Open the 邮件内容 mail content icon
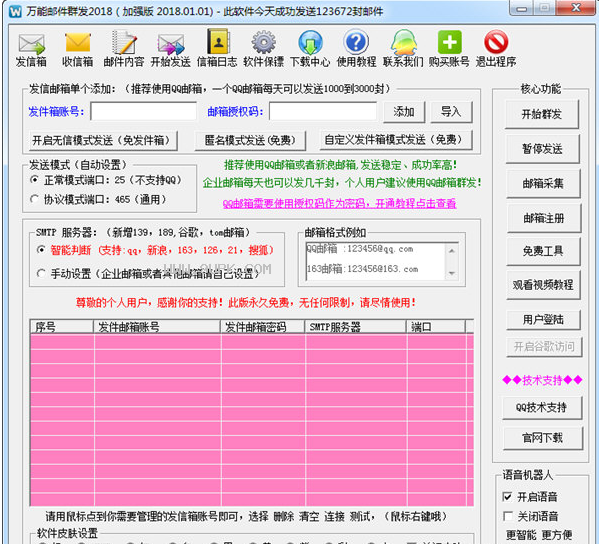 click(124, 49)
